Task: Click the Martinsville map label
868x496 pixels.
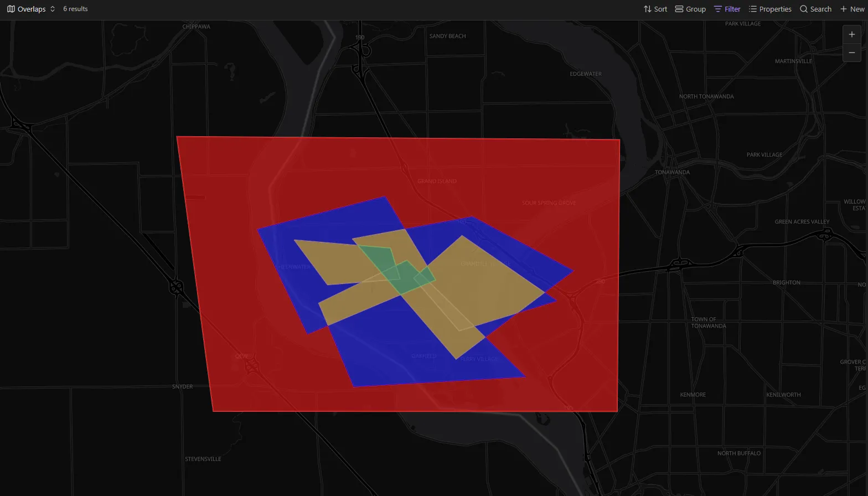Action: tap(794, 61)
